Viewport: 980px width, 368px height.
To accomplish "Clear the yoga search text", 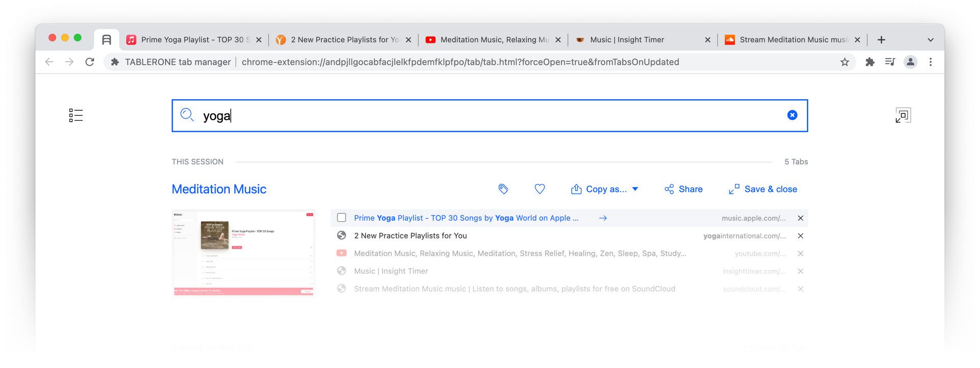I will click(x=792, y=115).
